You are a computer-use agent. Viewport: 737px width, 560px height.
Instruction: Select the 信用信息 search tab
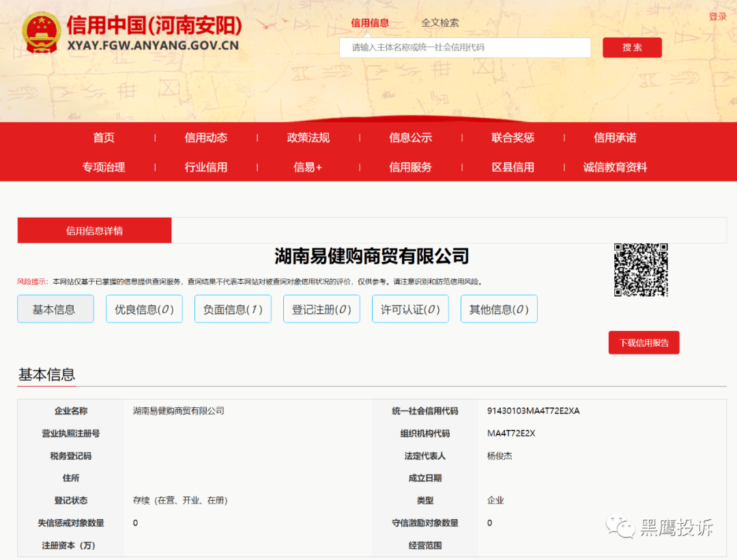tap(371, 23)
